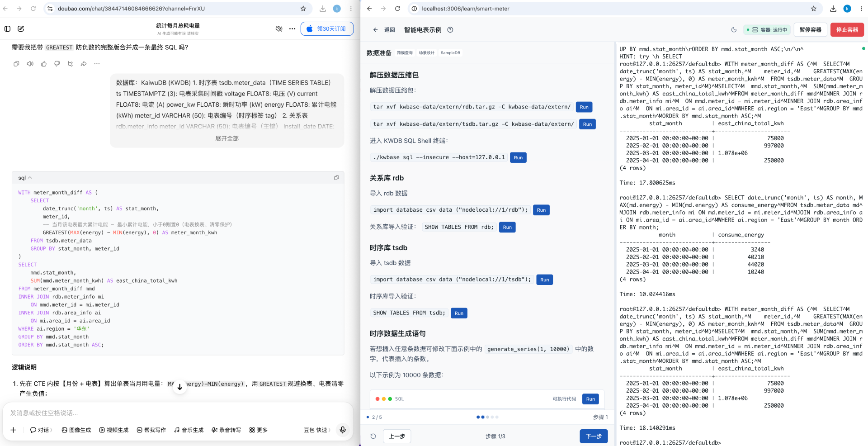Image resolution: width=868 pixels, height=446 pixels.
Task: Click the 领30天订阅 subscription button
Action: pyautogui.click(x=327, y=29)
